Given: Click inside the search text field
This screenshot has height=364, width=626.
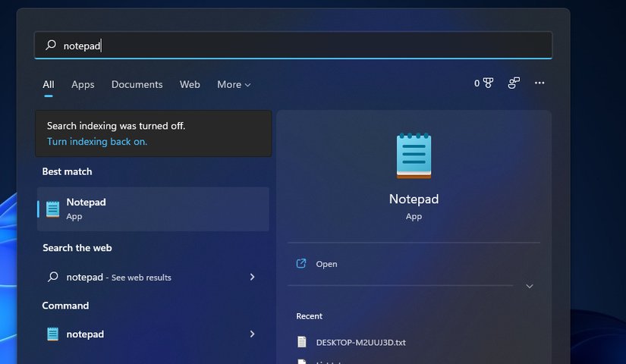Looking at the screenshot, I should coord(304,45).
